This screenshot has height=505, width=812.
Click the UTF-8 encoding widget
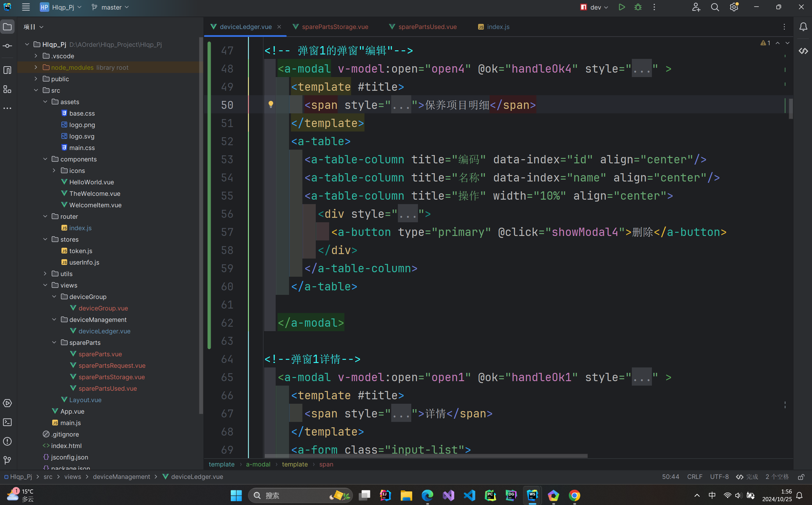click(719, 477)
